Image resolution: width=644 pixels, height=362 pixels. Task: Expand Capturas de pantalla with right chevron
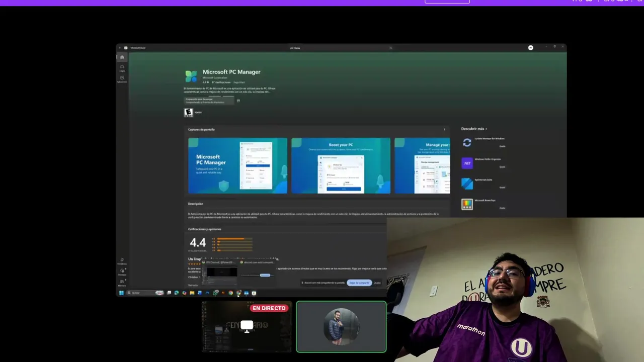[x=444, y=130]
